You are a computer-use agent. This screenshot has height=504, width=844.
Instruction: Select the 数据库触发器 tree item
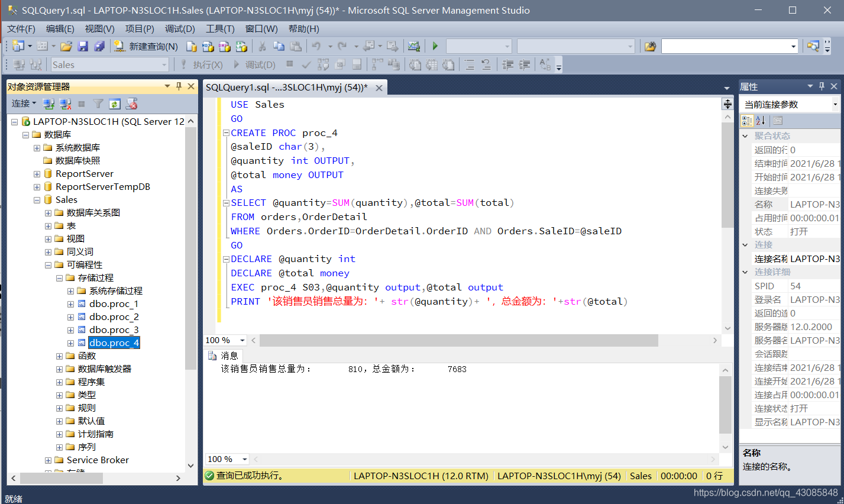(105, 369)
